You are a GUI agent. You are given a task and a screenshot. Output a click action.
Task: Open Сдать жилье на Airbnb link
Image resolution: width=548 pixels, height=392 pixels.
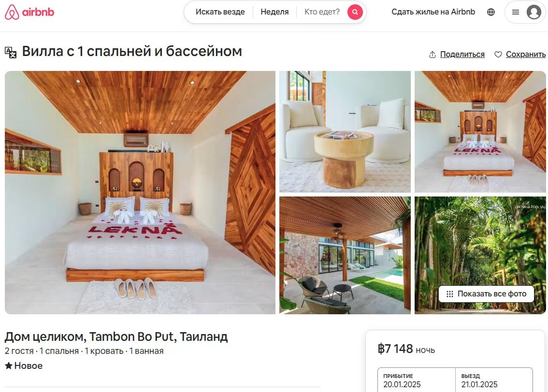click(x=433, y=12)
